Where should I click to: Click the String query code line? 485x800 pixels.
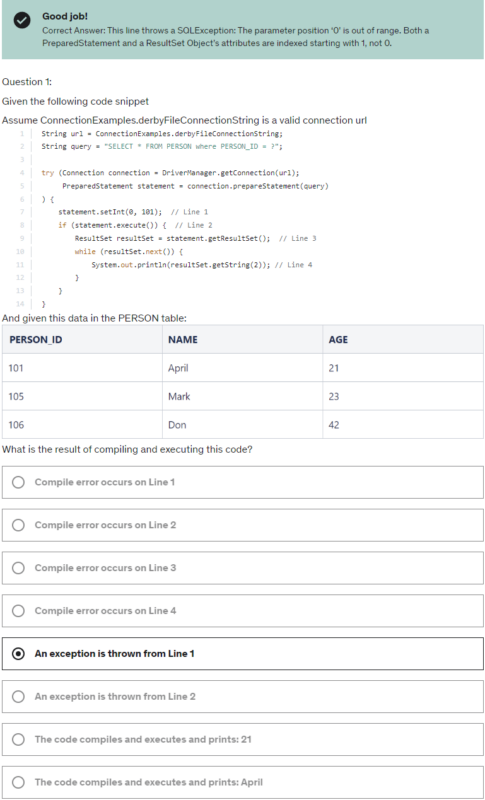point(162,146)
